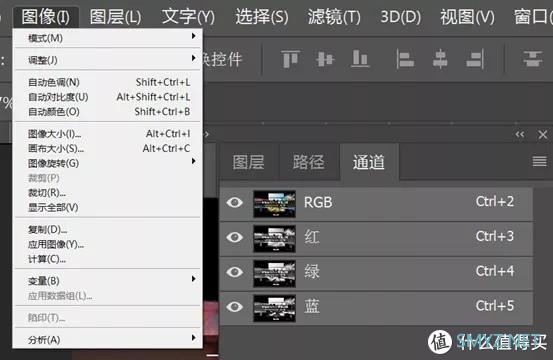Viewport: 553px width, 360px height.
Task: Choose 自动色调(N) menu item
Action: 108,82
